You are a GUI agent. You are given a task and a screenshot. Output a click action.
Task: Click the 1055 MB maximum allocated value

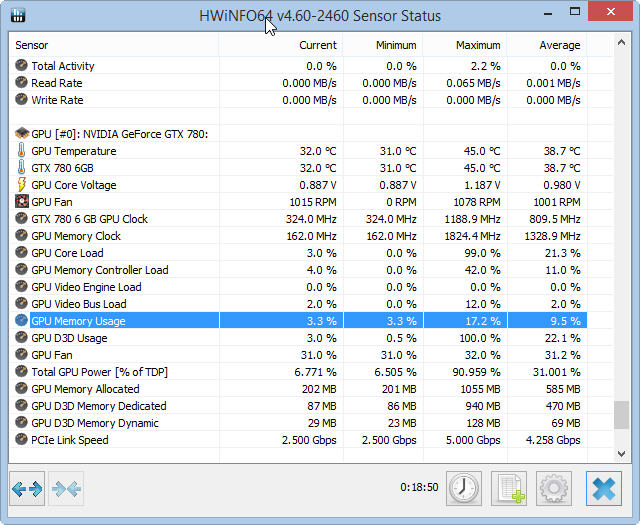coord(480,389)
